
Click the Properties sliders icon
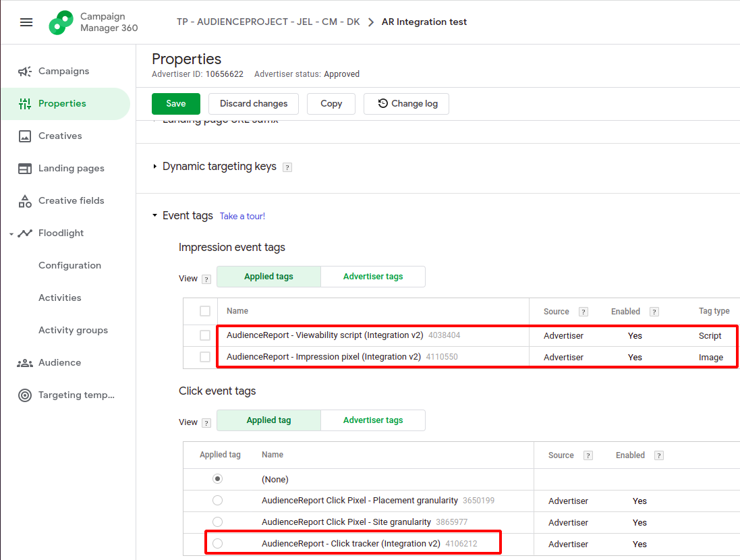coord(25,104)
